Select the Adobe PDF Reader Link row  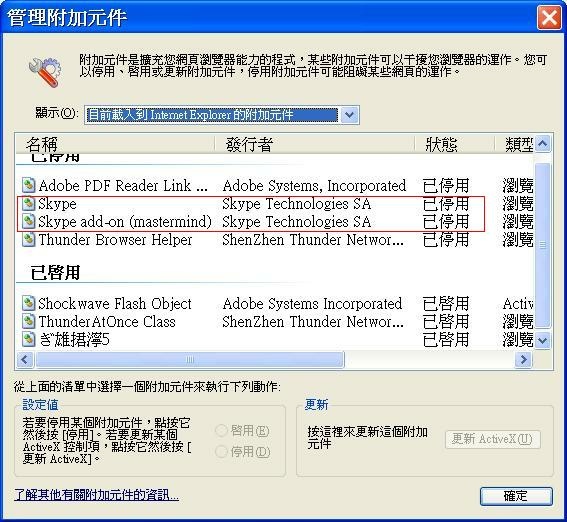point(275,185)
